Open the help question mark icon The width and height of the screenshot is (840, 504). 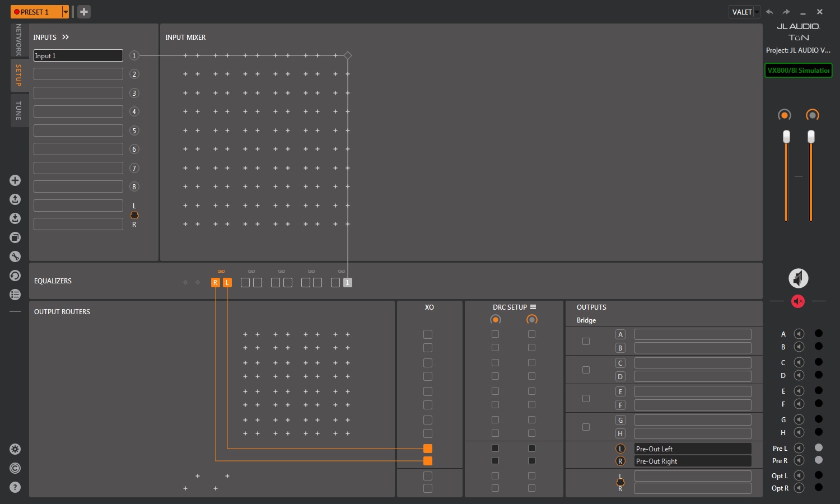[x=15, y=487]
